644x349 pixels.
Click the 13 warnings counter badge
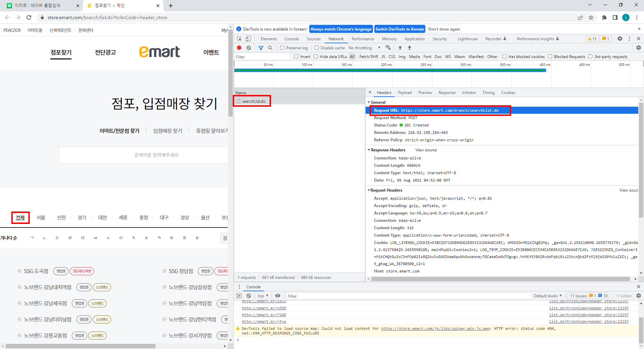[x=592, y=39]
